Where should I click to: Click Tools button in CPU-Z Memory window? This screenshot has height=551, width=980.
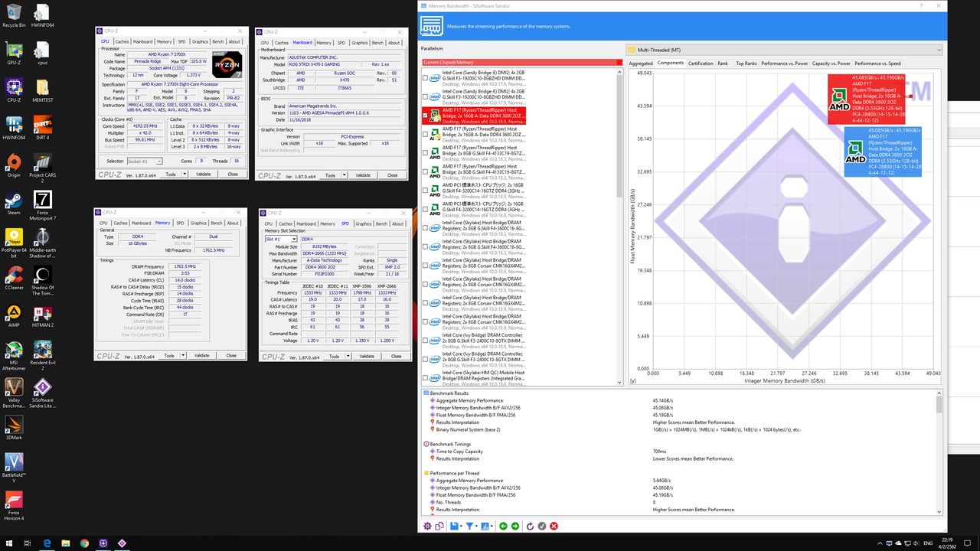(169, 355)
